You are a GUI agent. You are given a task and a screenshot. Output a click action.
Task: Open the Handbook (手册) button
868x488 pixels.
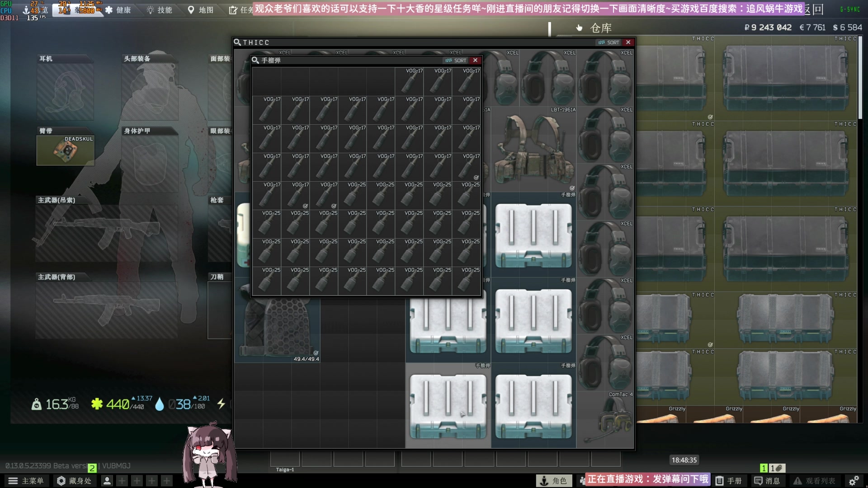(729, 481)
